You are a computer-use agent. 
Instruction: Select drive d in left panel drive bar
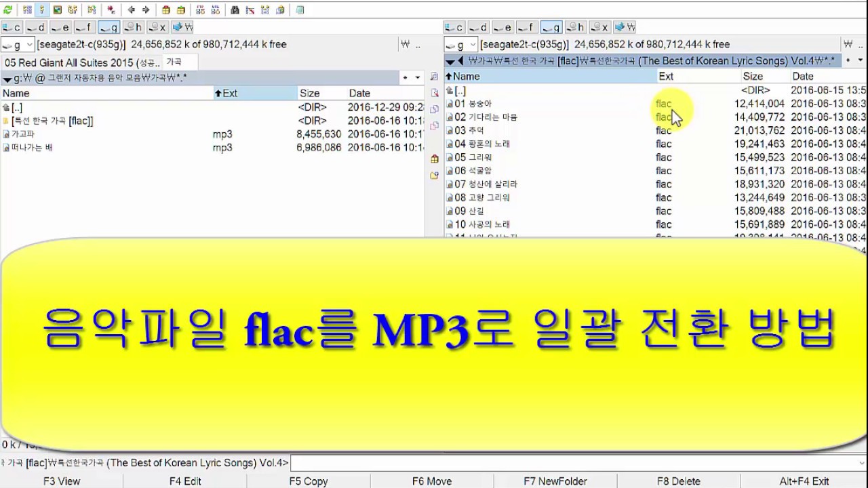(x=36, y=27)
